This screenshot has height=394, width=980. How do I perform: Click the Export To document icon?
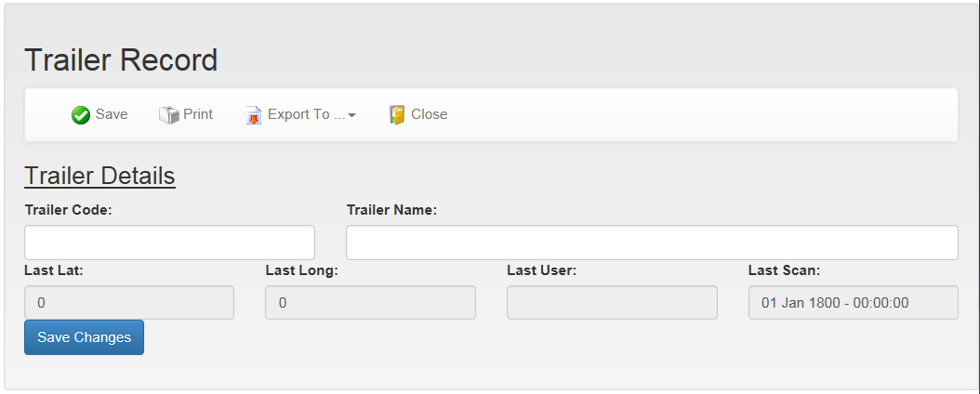click(x=253, y=115)
